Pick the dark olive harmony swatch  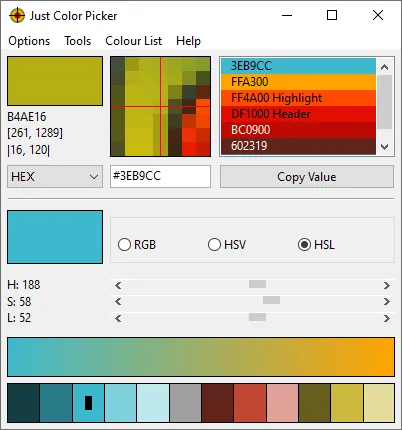(x=315, y=403)
